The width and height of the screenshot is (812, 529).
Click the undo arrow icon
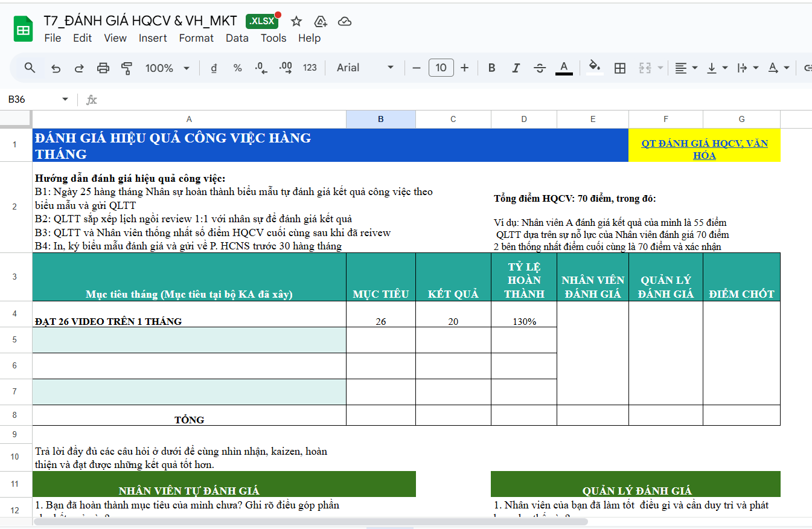(x=56, y=68)
